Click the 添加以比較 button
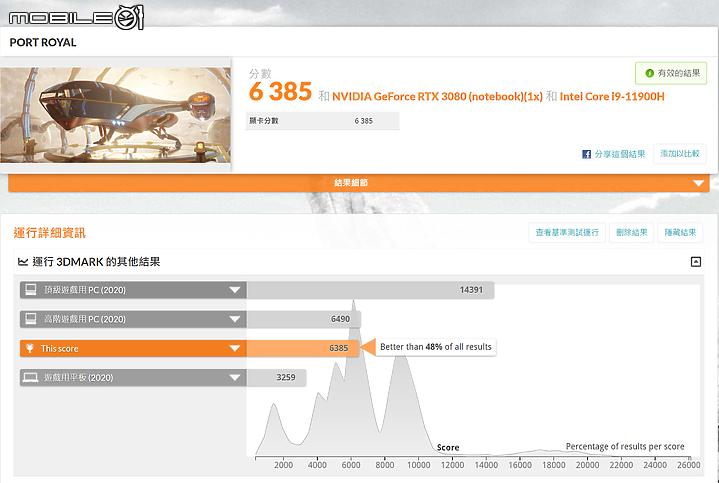The width and height of the screenshot is (719, 483). tap(680, 154)
